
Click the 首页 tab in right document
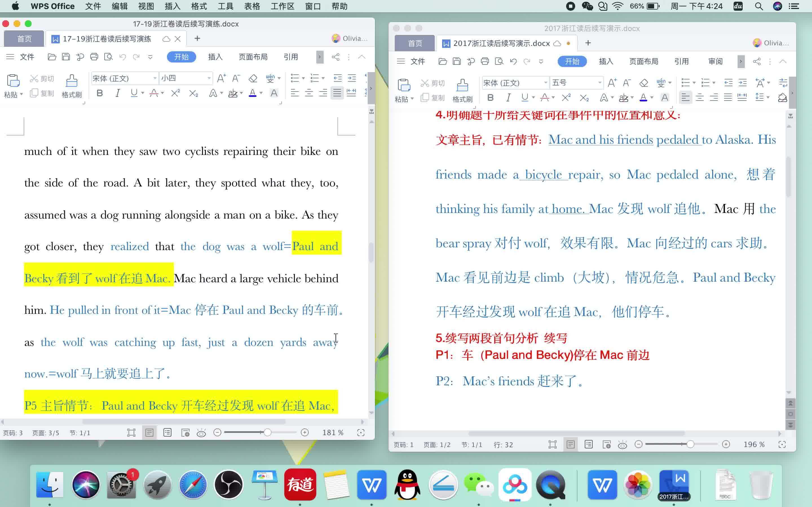pyautogui.click(x=414, y=43)
